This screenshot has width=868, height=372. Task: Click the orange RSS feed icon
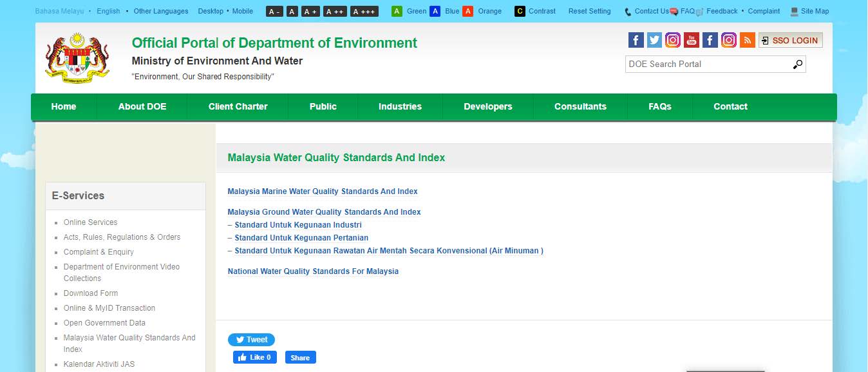click(x=747, y=40)
